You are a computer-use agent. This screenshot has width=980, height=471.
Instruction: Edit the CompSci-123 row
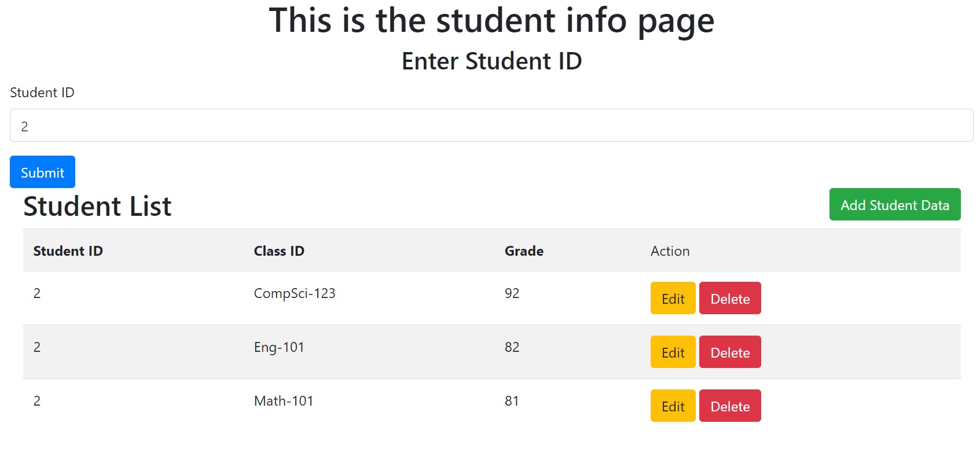pyautogui.click(x=673, y=298)
